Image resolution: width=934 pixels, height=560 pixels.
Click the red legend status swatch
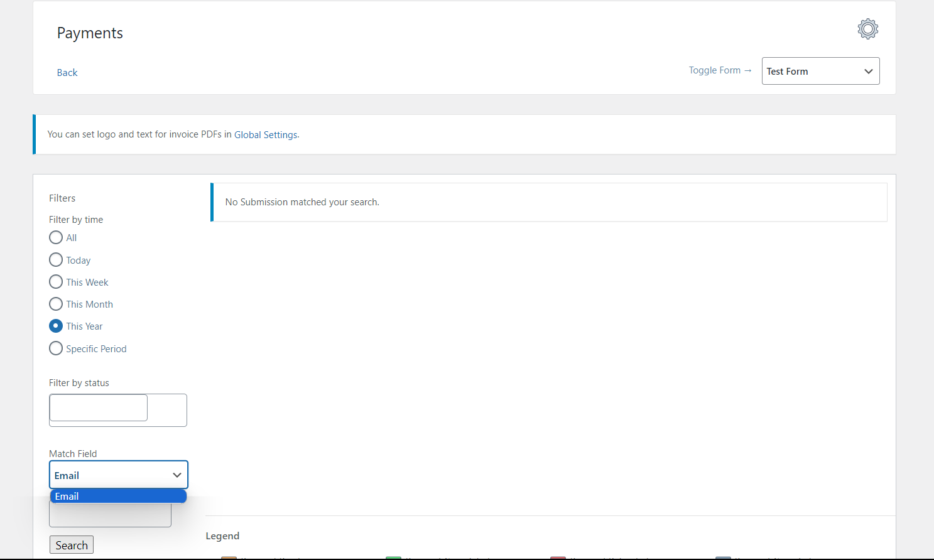[558, 557]
